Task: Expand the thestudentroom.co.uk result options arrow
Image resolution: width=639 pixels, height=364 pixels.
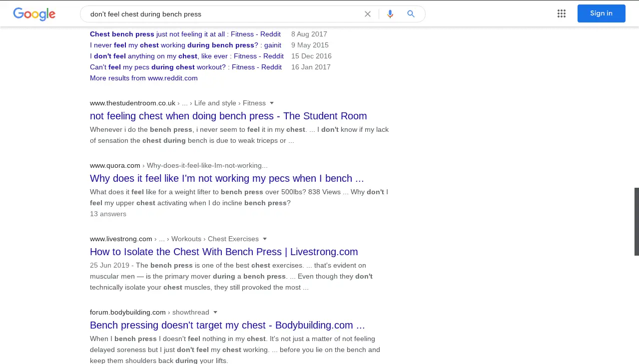Action: click(272, 103)
